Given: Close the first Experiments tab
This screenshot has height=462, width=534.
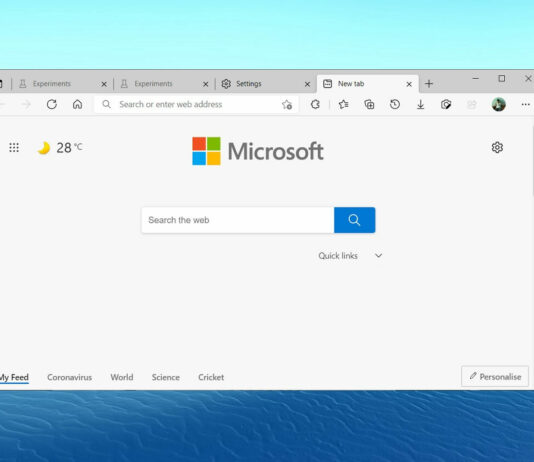Looking at the screenshot, I should tap(104, 84).
